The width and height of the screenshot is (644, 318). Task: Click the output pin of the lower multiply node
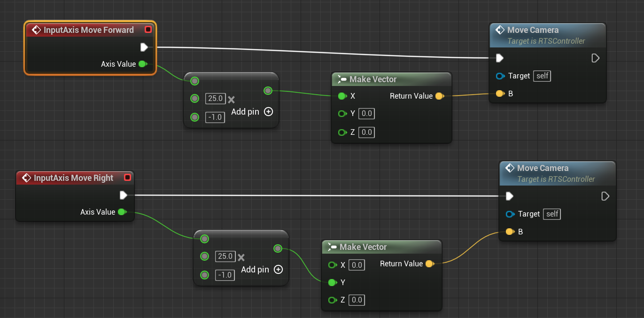278,248
